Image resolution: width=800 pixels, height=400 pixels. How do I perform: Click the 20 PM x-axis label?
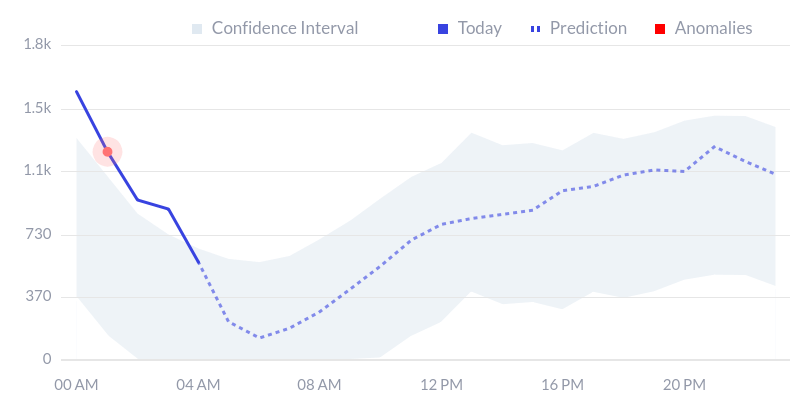(x=685, y=384)
